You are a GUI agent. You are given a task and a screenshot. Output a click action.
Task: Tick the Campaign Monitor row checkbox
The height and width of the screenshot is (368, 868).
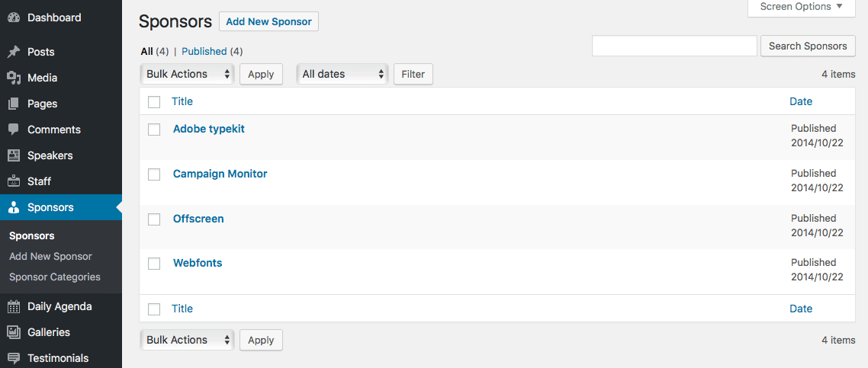[154, 174]
